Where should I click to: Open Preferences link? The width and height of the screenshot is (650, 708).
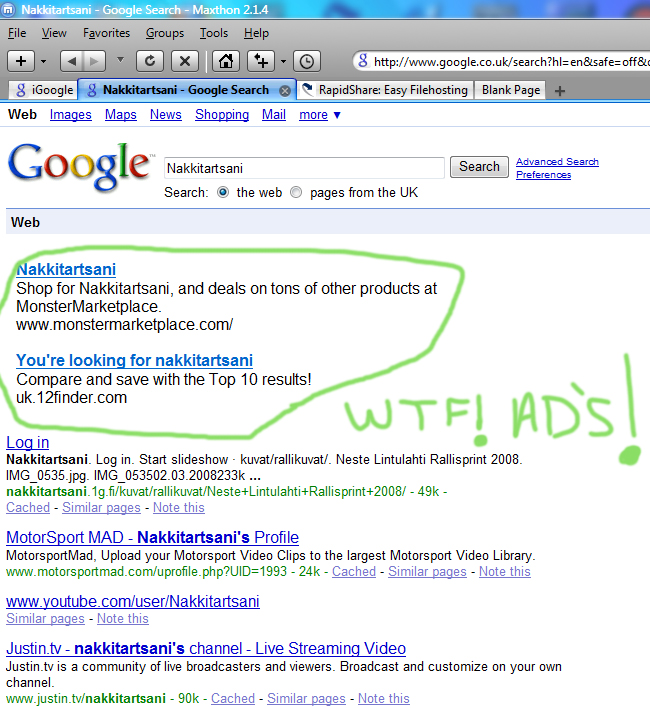pos(543,175)
